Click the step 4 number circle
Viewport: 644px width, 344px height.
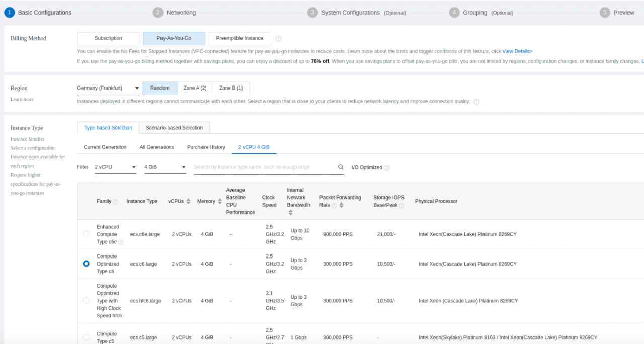(454, 13)
